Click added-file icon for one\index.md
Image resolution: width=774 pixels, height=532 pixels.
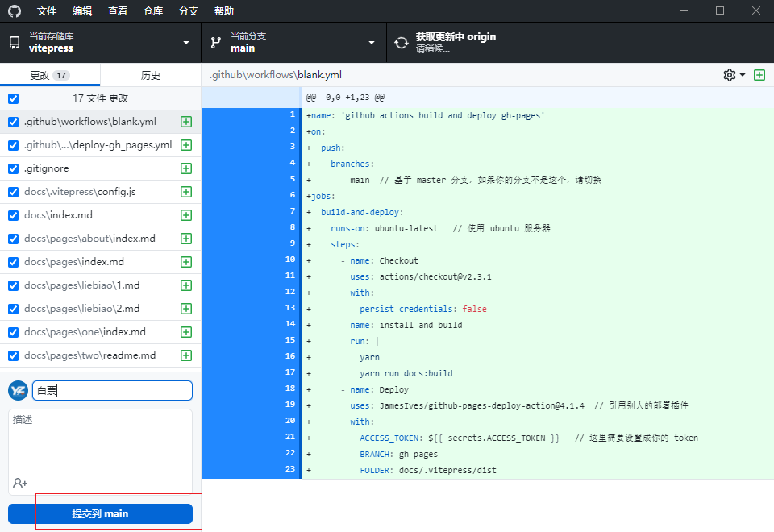click(186, 332)
